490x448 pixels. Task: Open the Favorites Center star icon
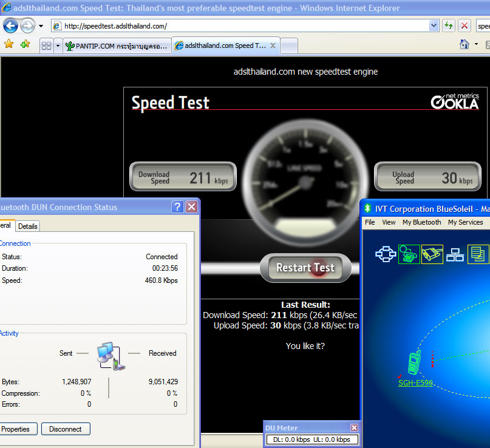9,44
